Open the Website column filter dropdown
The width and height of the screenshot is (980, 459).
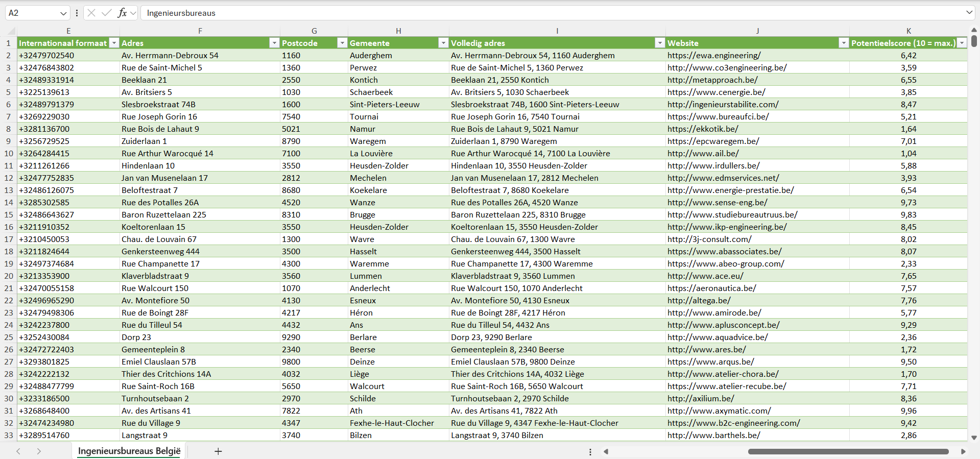click(844, 43)
